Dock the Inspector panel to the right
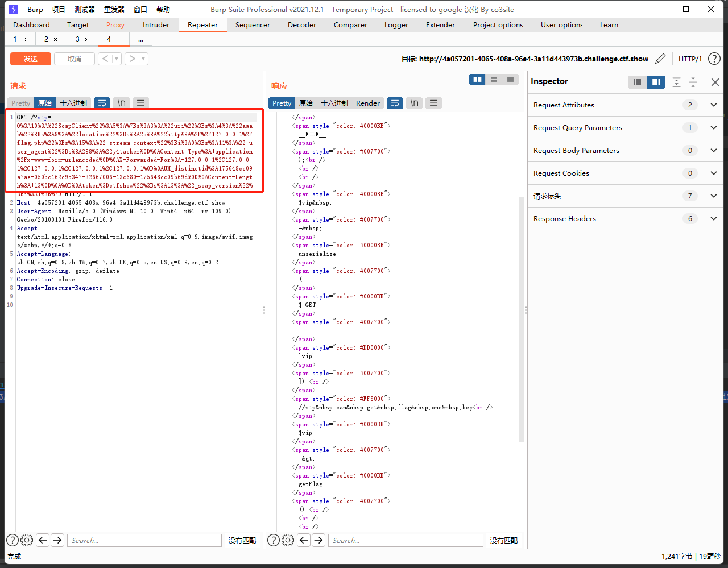This screenshot has height=568, width=728. click(x=656, y=82)
